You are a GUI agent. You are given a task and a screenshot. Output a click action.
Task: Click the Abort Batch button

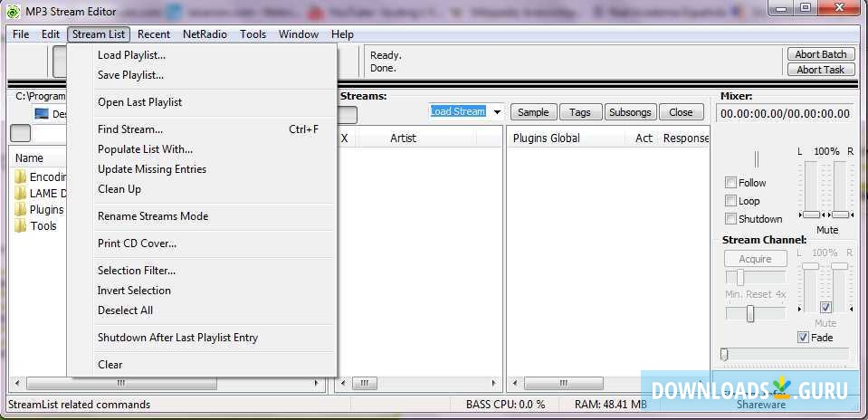tap(821, 54)
